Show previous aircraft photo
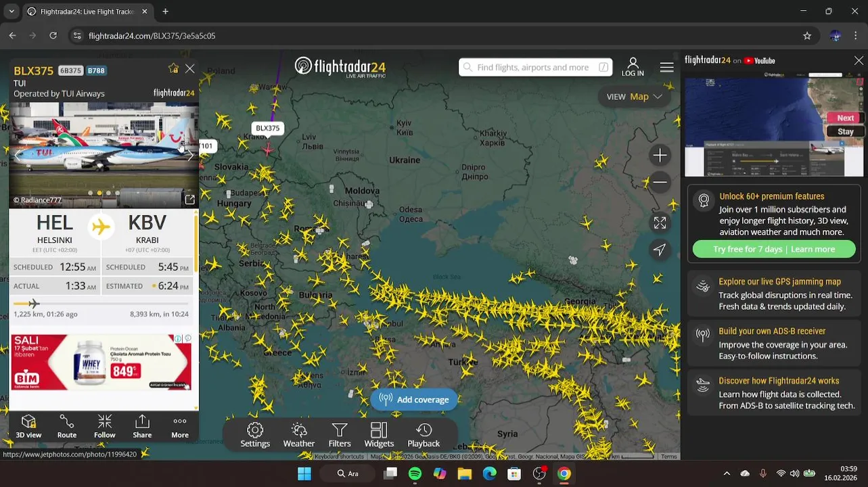The height and width of the screenshot is (487, 868). 18,155
